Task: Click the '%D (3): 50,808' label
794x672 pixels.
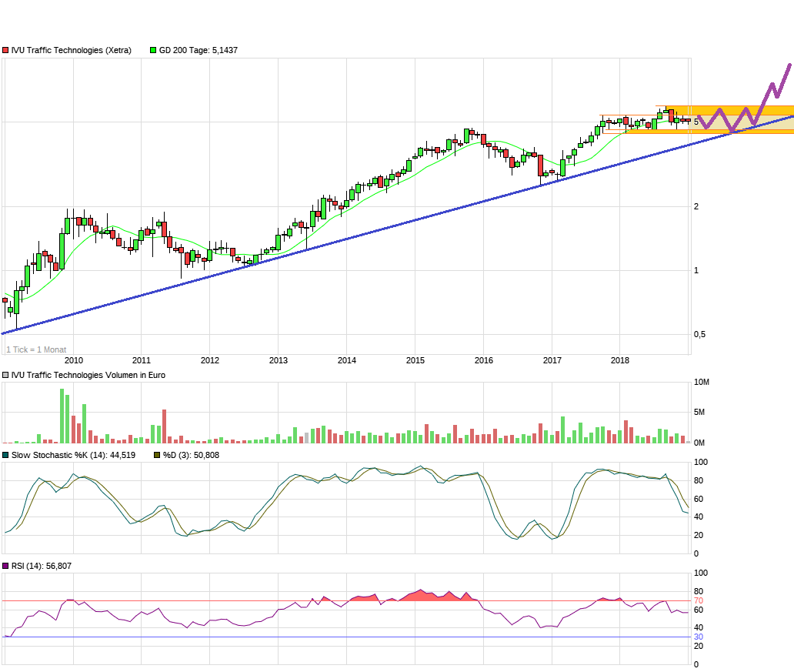Action: pyautogui.click(x=191, y=455)
